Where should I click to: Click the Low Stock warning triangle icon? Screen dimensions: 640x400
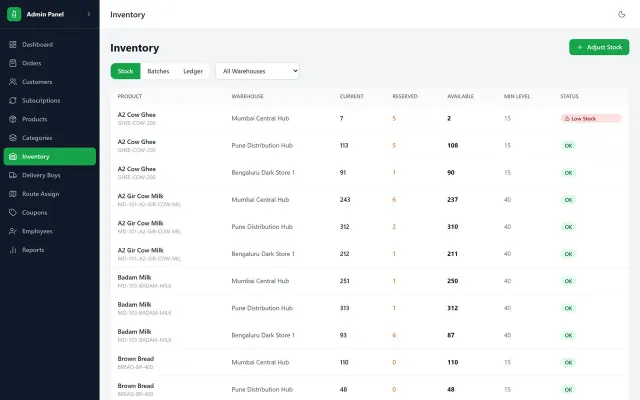567,118
